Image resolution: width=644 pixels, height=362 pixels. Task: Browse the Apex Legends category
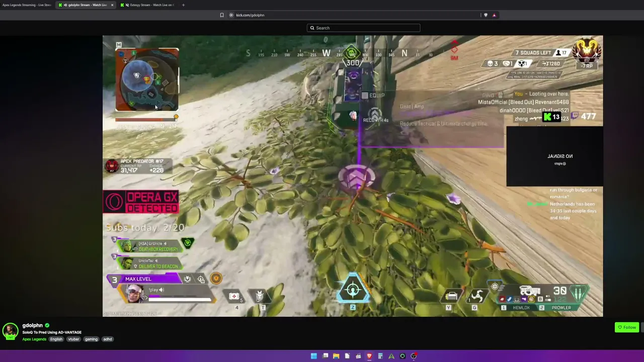pyautogui.click(x=34, y=339)
